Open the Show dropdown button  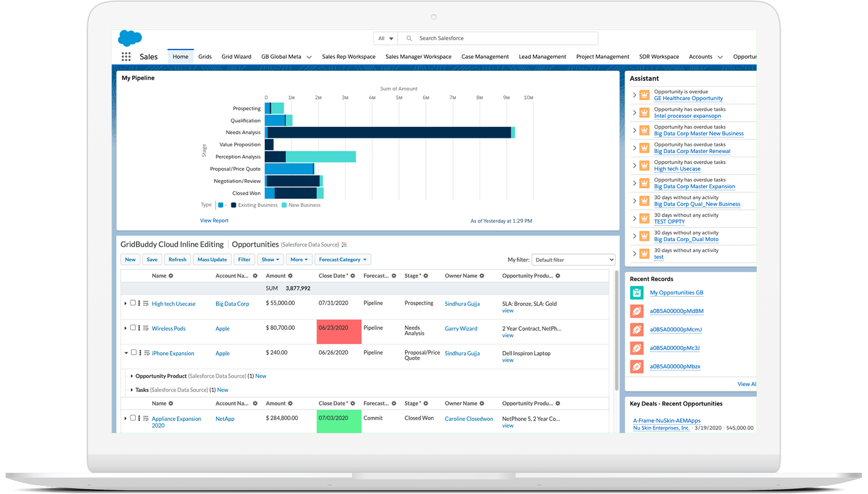(270, 259)
